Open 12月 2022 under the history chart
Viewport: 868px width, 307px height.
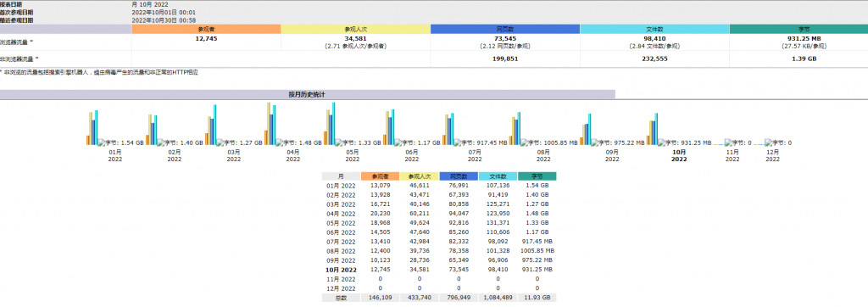coord(772,155)
